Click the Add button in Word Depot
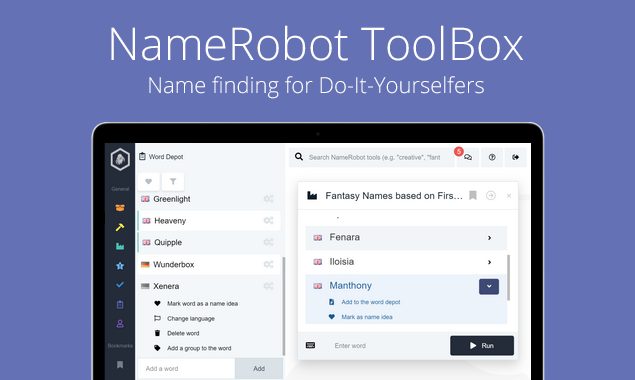 point(259,369)
